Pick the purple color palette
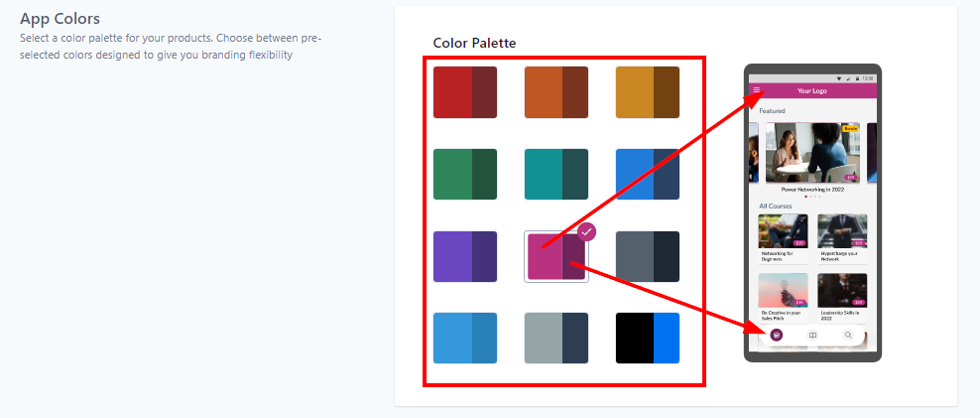The image size is (980, 418). coord(465,256)
